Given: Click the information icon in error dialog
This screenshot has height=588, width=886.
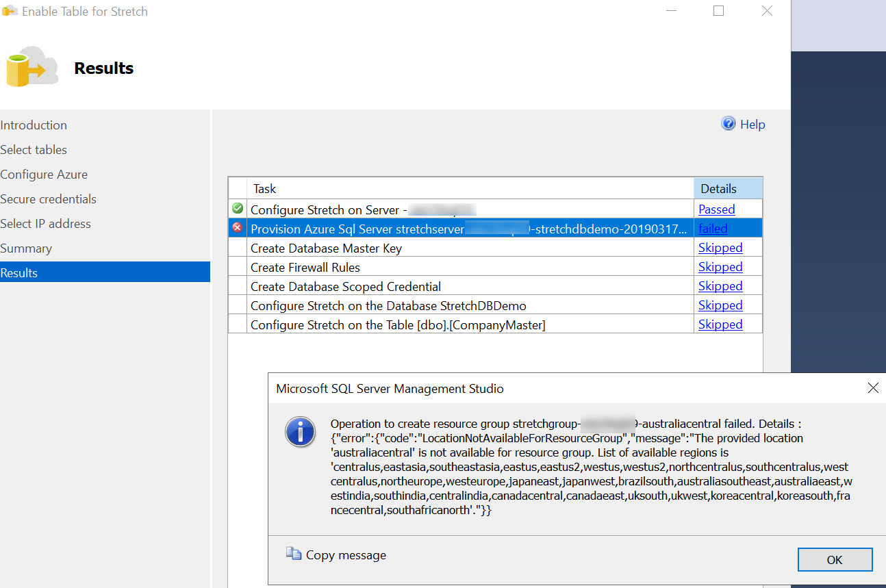Looking at the screenshot, I should pyautogui.click(x=300, y=432).
